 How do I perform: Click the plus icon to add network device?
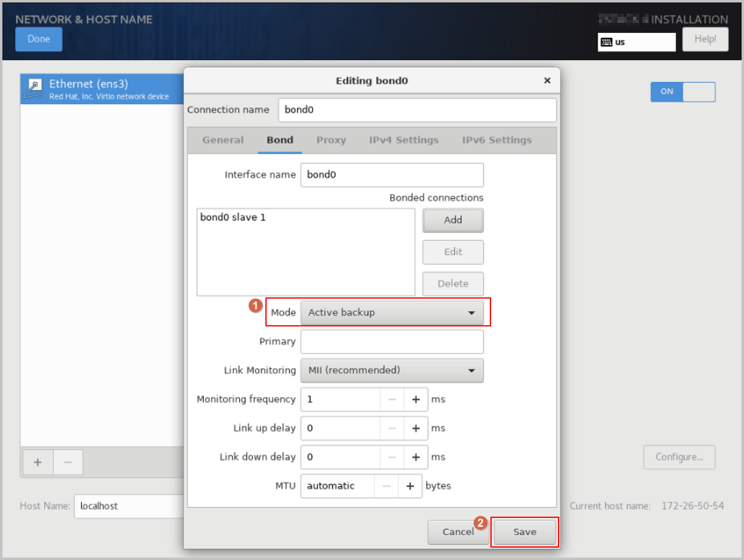[38, 462]
